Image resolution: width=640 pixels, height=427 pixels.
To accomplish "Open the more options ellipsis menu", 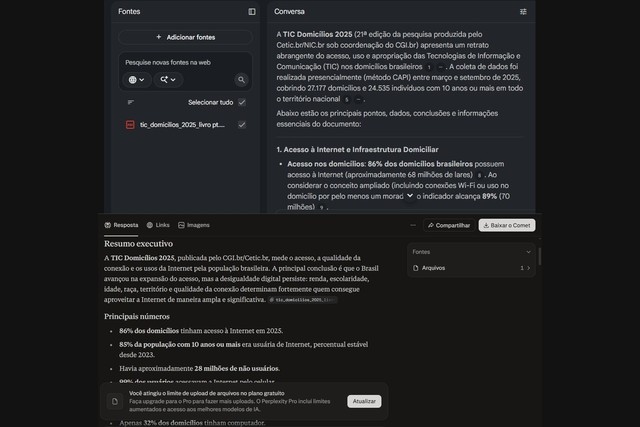I will pos(413,225).
